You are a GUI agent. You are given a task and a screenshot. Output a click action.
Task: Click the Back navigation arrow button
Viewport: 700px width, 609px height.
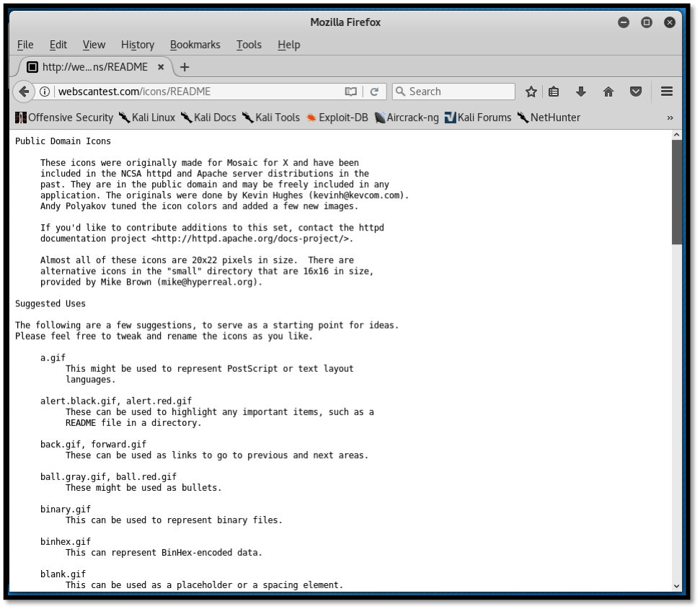click(24, 92)
